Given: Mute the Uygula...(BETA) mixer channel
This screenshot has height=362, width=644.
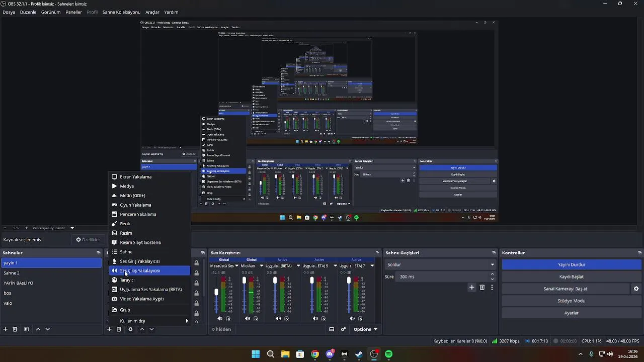Looking at the screenshot, I should [278, 318].
